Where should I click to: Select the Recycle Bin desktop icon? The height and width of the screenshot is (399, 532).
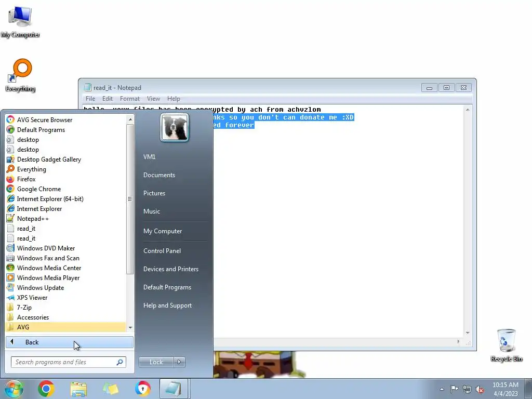(506, 345)
